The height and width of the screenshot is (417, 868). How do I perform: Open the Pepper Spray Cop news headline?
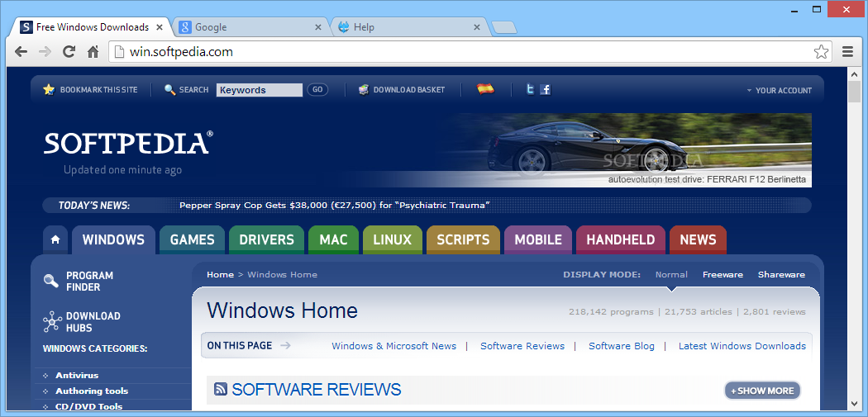coord(335,206)
